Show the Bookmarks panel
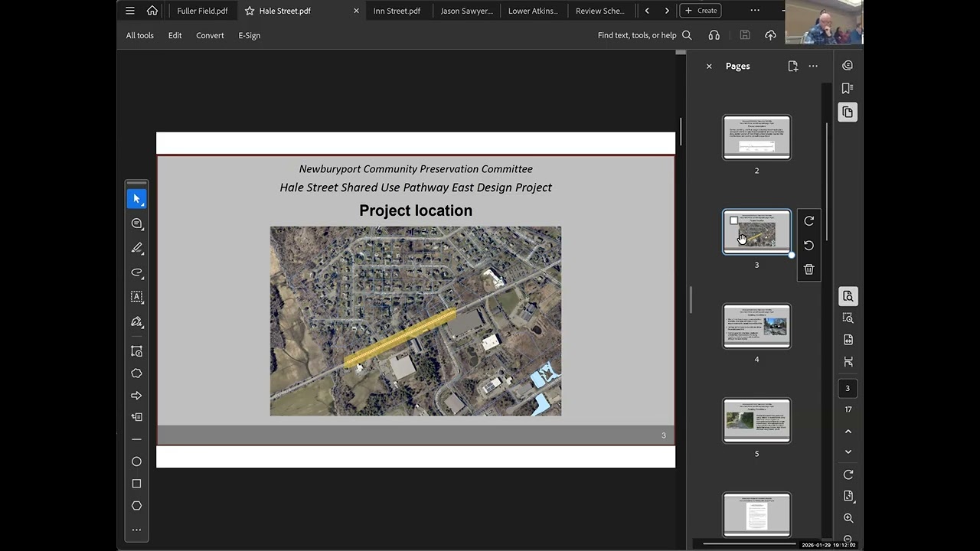Image resolution: width=980 pixels, height=551 pixels. pyautogui.click(x=848, y=89)
